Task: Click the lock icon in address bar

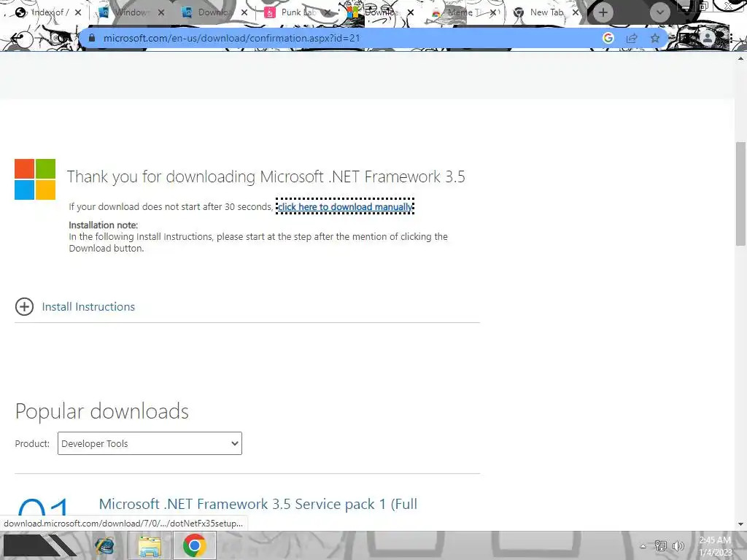Action: pyautogui.click(x=91, y=38)
